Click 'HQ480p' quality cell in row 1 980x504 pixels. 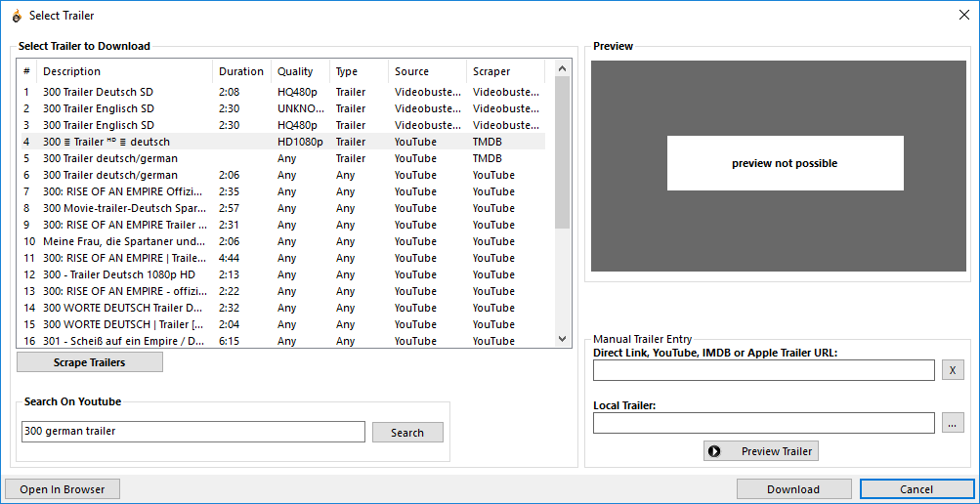click(x=297, y=92)
